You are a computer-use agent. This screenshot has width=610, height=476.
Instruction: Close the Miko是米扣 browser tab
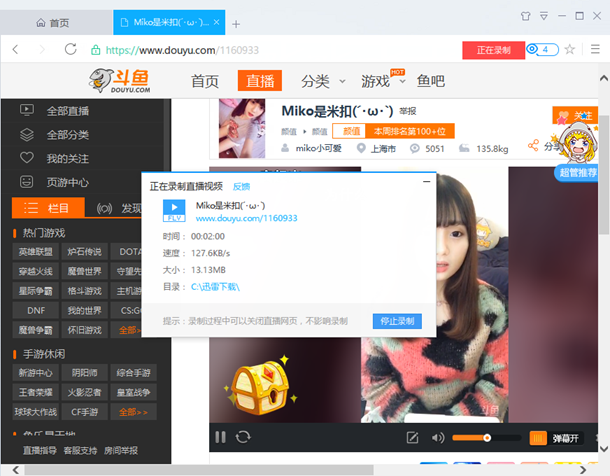tap(217, 22)
